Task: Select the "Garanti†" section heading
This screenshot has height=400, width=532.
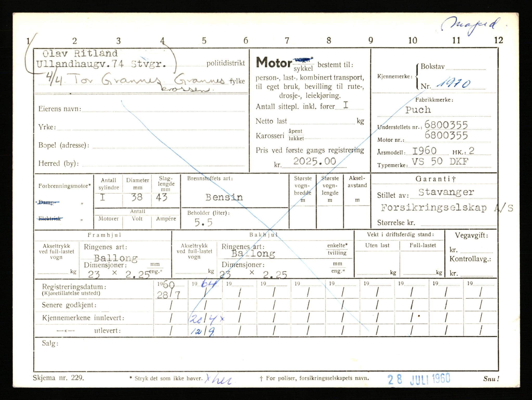Action: [435, 179]
